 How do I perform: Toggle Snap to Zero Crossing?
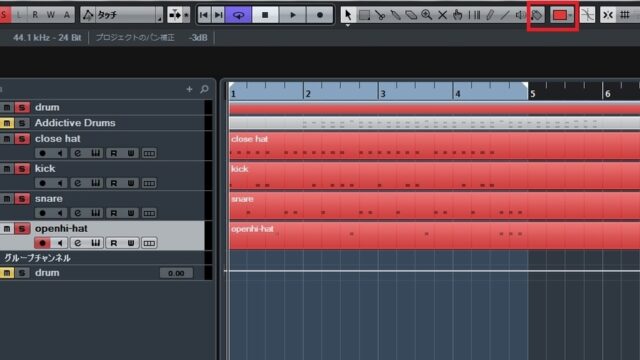(587, 15)
